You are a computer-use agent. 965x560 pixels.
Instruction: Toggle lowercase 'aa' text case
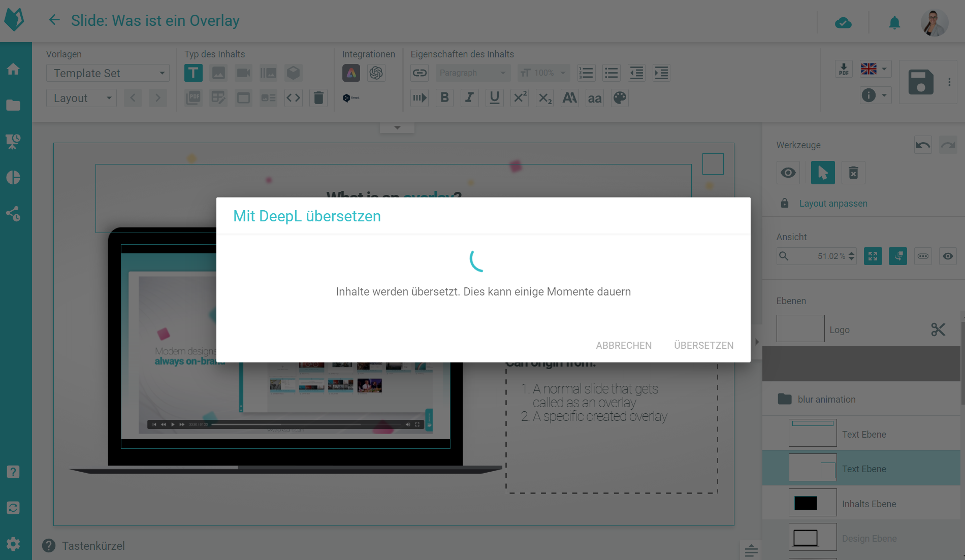click(594, 98)
